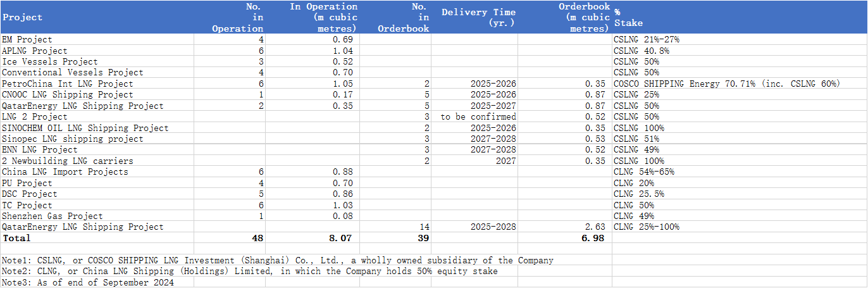The height and width of the screenshot is (288, 868).
Task: Select the '0.08' Shenzhen Gas value
Action: pos(312,216)
